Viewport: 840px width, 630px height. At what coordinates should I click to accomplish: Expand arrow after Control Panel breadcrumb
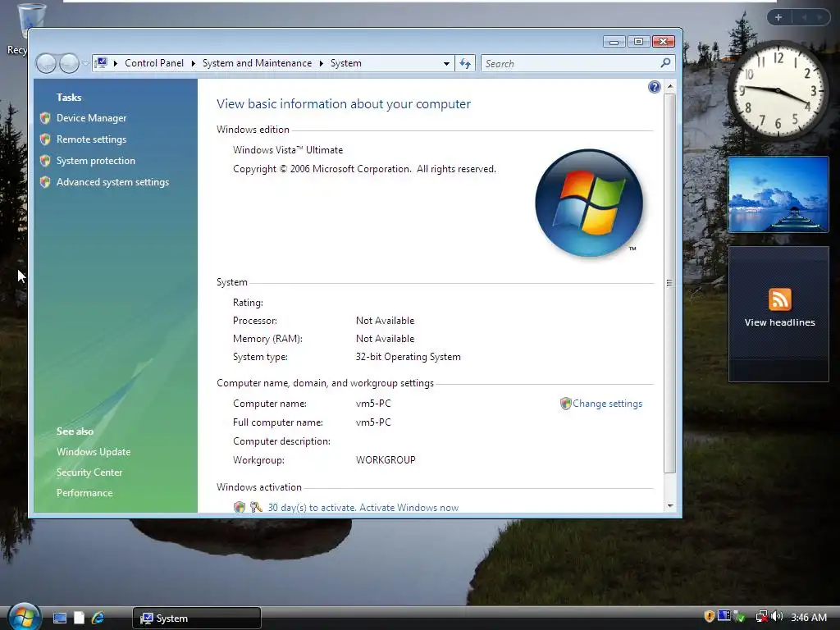(x=193, y=63)
